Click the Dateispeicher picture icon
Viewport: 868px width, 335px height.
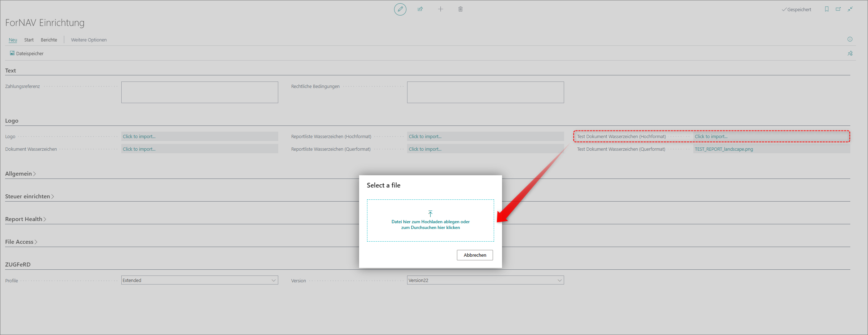(x=12, y=53)
